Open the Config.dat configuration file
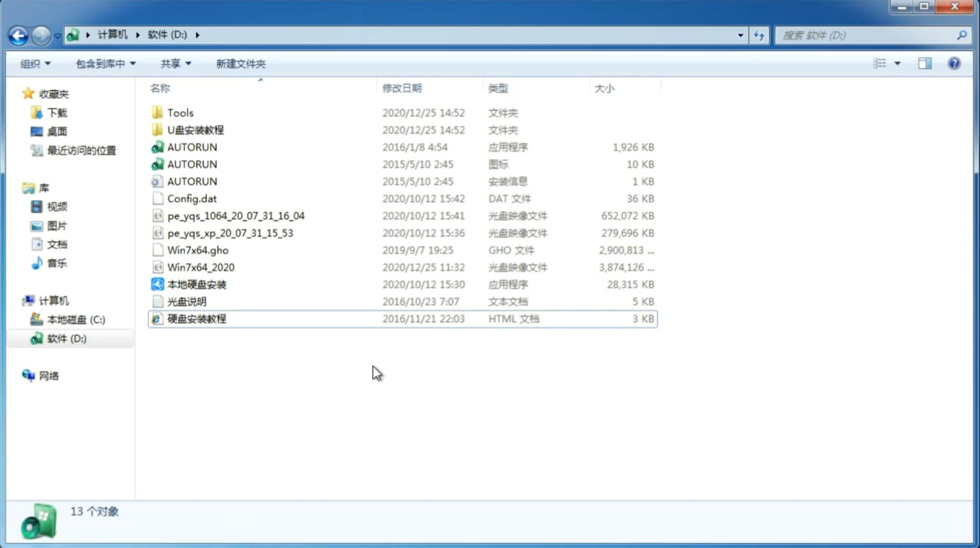 pyautogui.click(x=191, y=198)
